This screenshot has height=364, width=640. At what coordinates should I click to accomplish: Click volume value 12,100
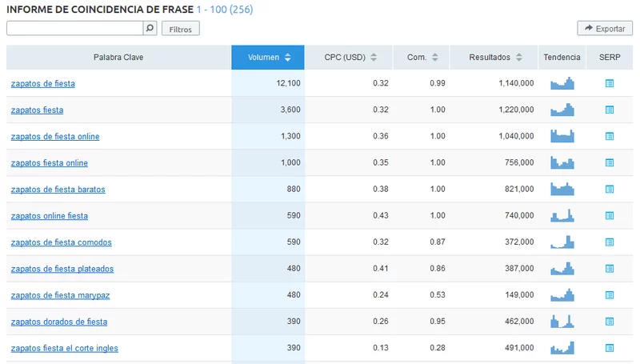288,83
